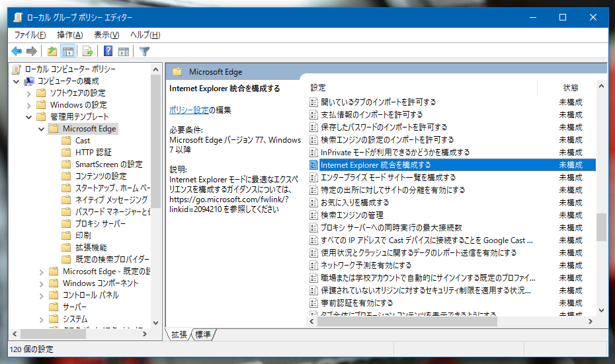Expand the Windows の設定 node
The width and height of the screenshot is (615, 364).
[28, 105]
